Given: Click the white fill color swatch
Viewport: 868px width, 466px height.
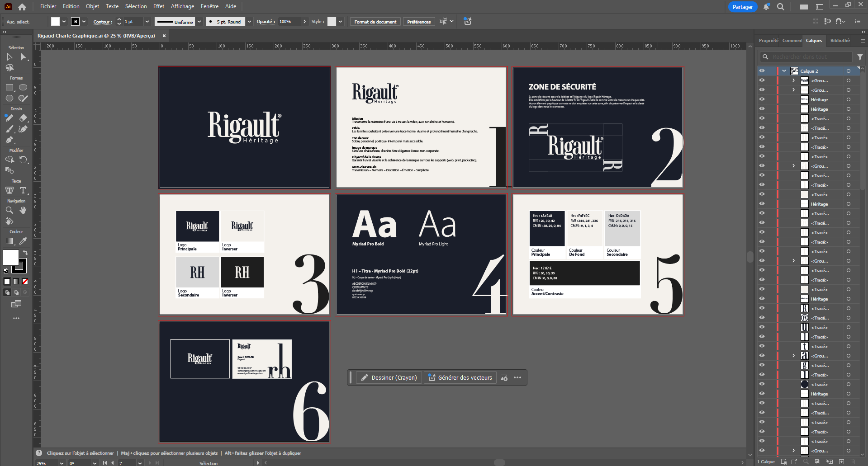Looking at the screenshot, I should (10, 258).
